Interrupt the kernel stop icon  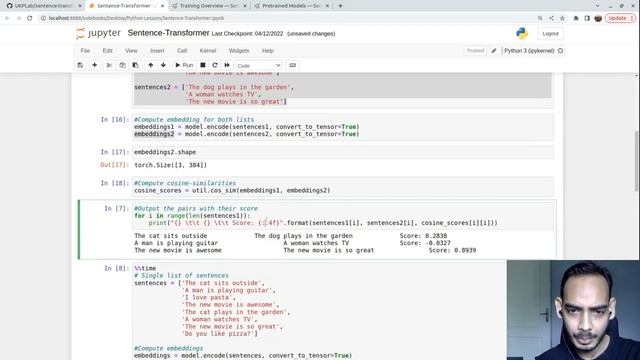pyautogui.click(x=203, y=65)
